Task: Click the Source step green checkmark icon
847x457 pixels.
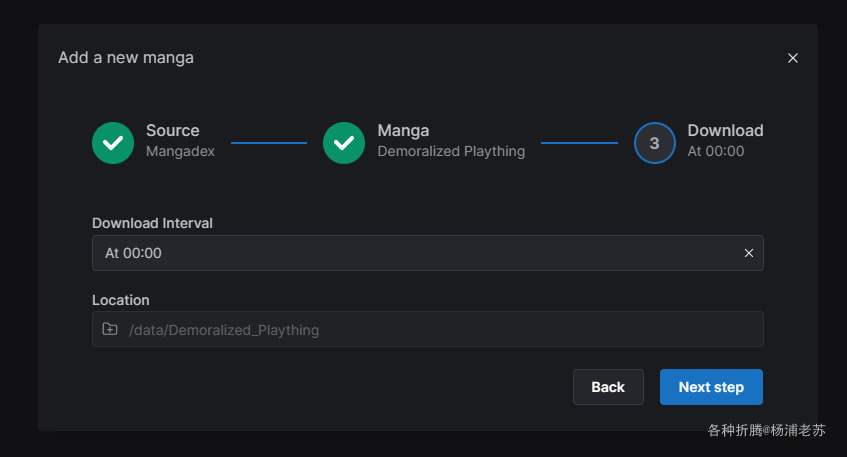Action: point(113,143)
